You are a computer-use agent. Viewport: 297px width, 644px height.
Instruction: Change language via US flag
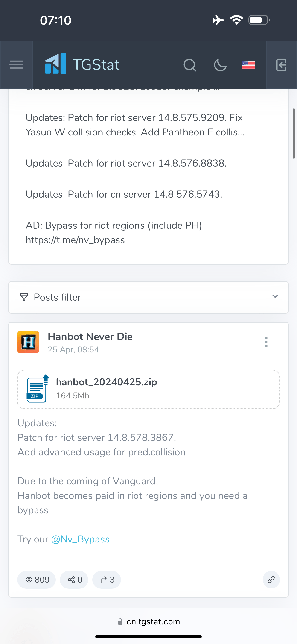coord(249,65)
